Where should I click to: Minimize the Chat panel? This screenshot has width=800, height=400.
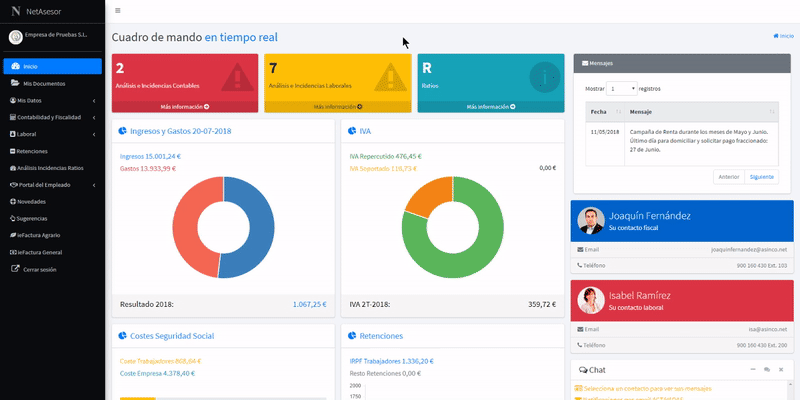tap(751, 370)
